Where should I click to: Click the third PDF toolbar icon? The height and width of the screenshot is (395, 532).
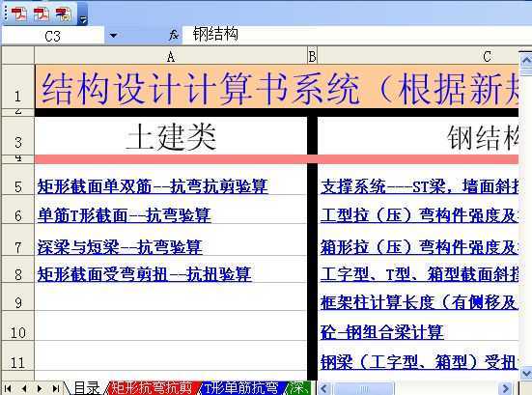pos(63,14)
